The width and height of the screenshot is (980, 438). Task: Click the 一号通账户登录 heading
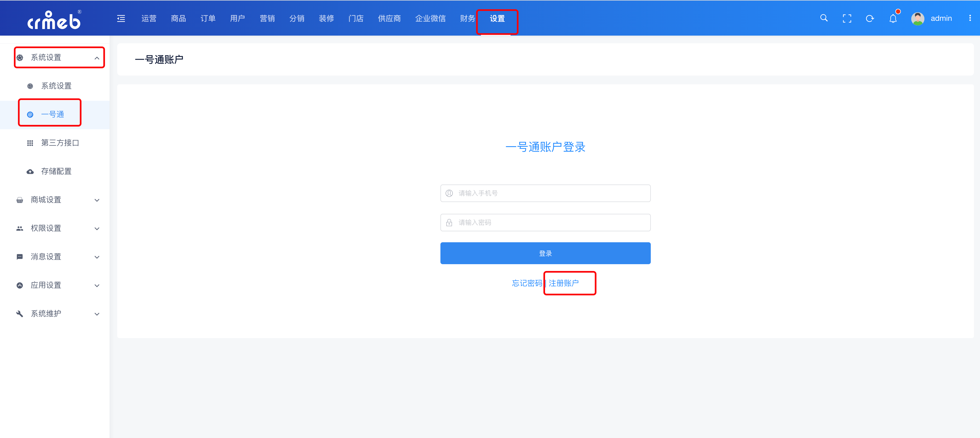click(545, 147)
